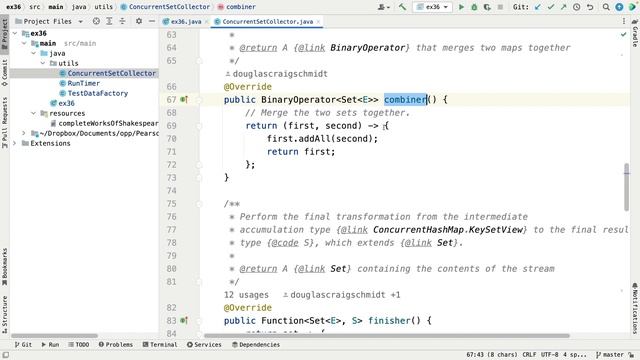Show Git history clock icon

tap(576, 7)
